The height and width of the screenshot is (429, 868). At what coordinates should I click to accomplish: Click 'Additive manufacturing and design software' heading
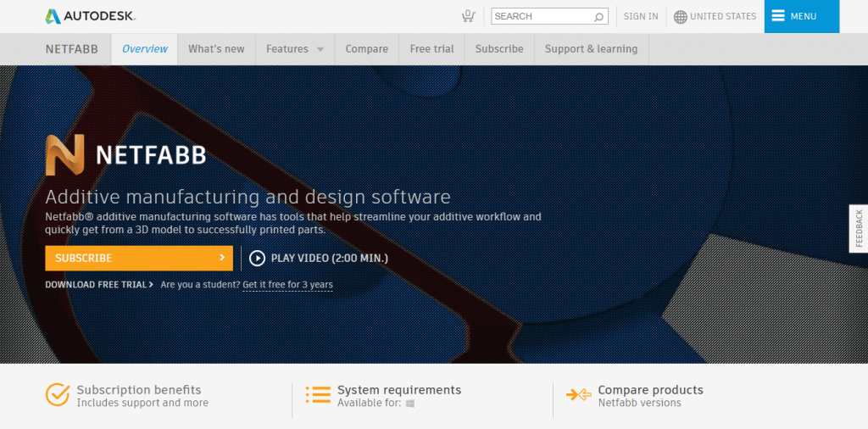coord(248,197)
